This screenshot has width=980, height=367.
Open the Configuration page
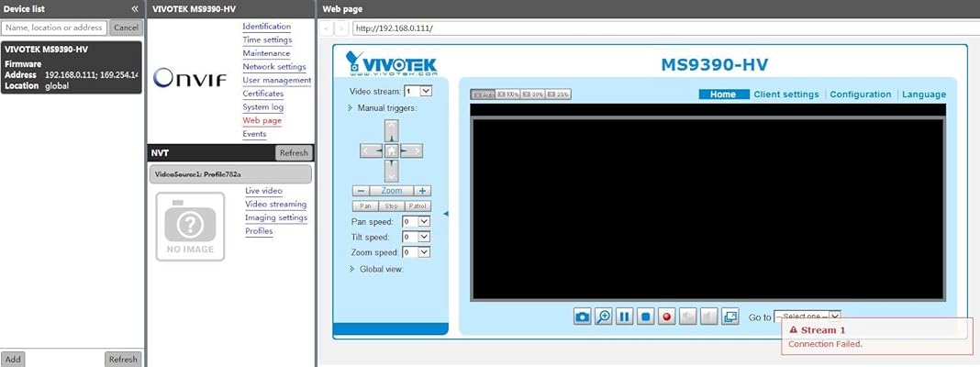pyautogui.click(x=861, y=95)
